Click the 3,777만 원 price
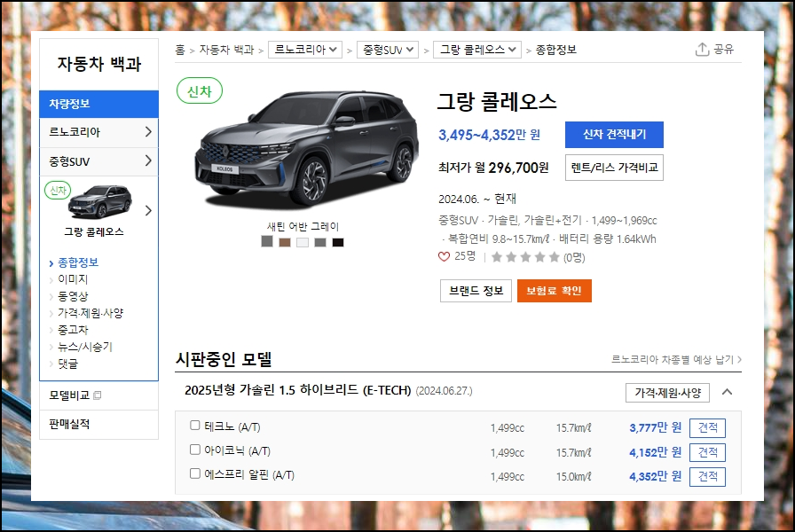Image resolution: width=795 pixels, height=532 pixels. pyautogui.click(x=655, y=427)
